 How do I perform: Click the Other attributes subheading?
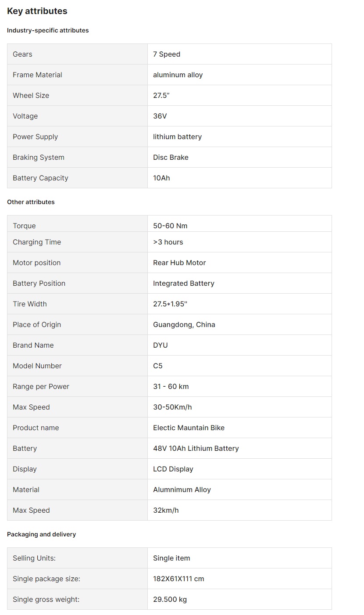pos(31,202)
